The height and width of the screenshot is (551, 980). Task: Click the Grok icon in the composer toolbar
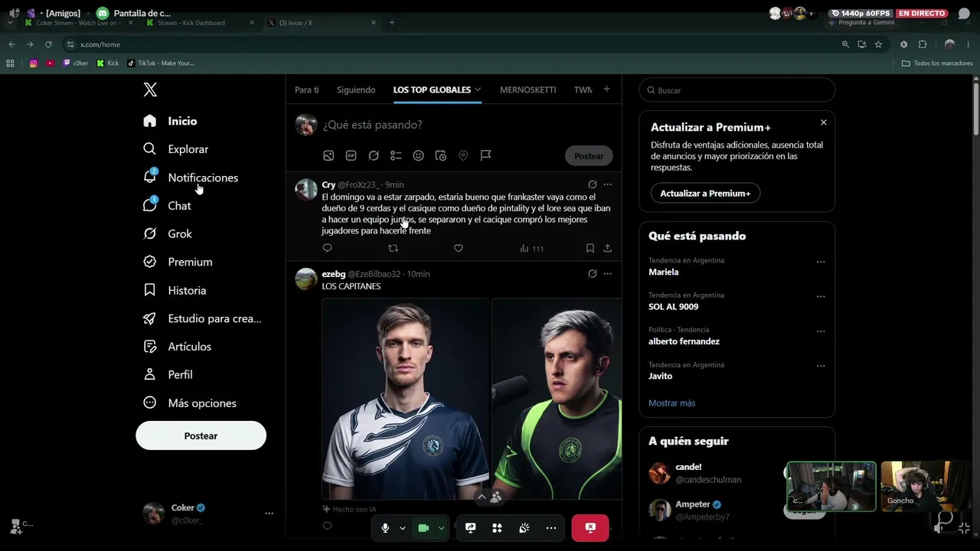374,155
